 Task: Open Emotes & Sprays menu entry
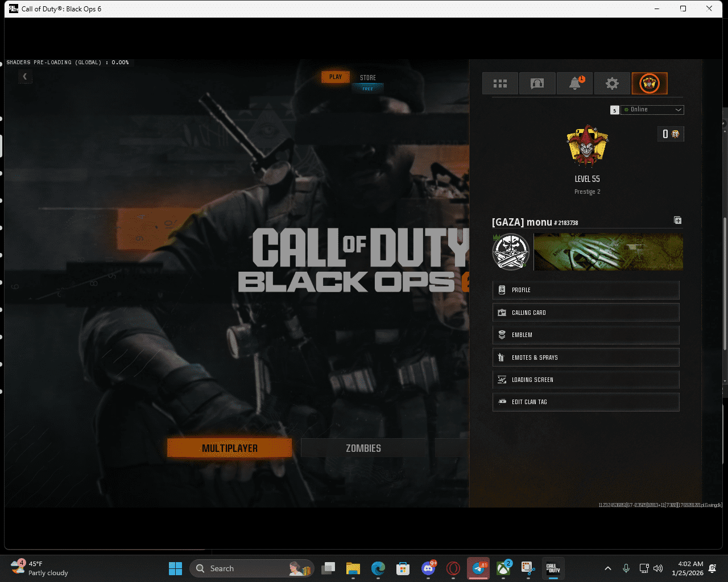pyautogui.click(x=585, y=357)
